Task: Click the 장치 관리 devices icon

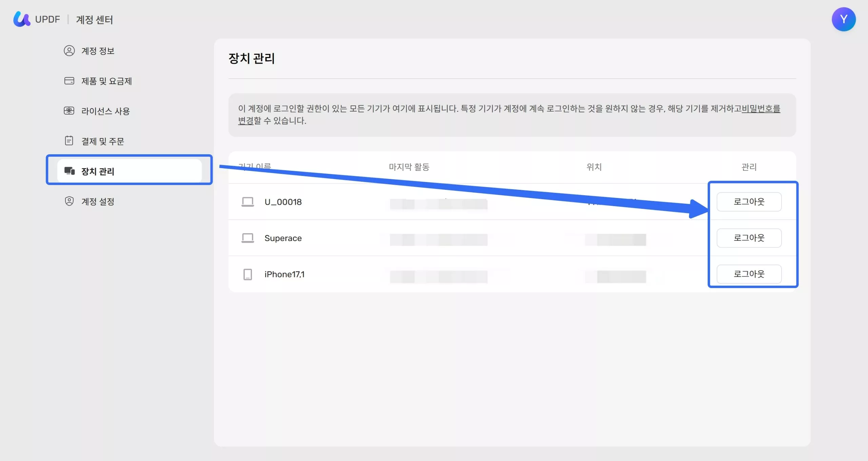Action: pos(70,171)
